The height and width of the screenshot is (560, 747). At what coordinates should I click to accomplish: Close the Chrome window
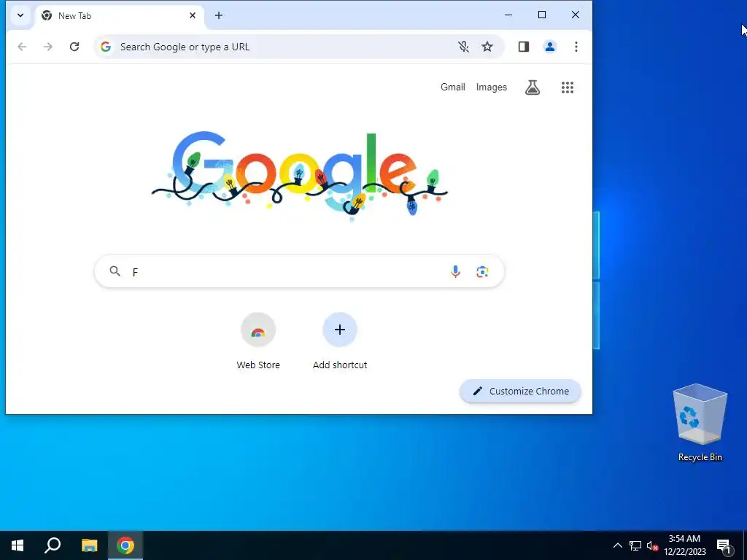click(x=576, y=15)
